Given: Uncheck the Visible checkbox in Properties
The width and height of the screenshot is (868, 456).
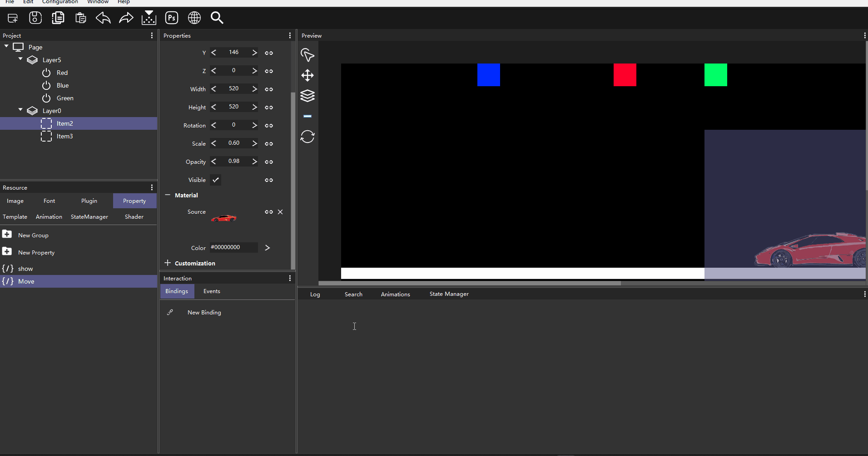Looking at the screenshot, I should (x=216, y=180).
